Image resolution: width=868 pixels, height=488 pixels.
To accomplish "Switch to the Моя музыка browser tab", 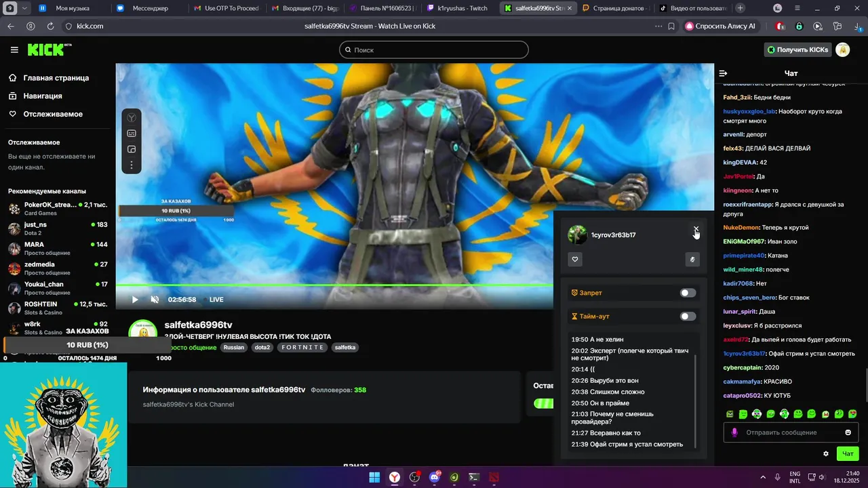I will pos(73,8).
